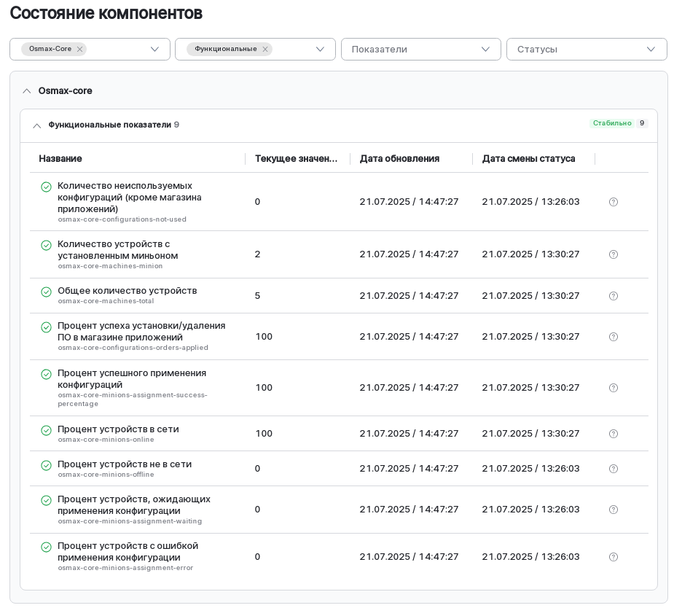Collapse Функциональные показатели group
The width and height of the screenshot is (674, 616).
click(37, 125)
